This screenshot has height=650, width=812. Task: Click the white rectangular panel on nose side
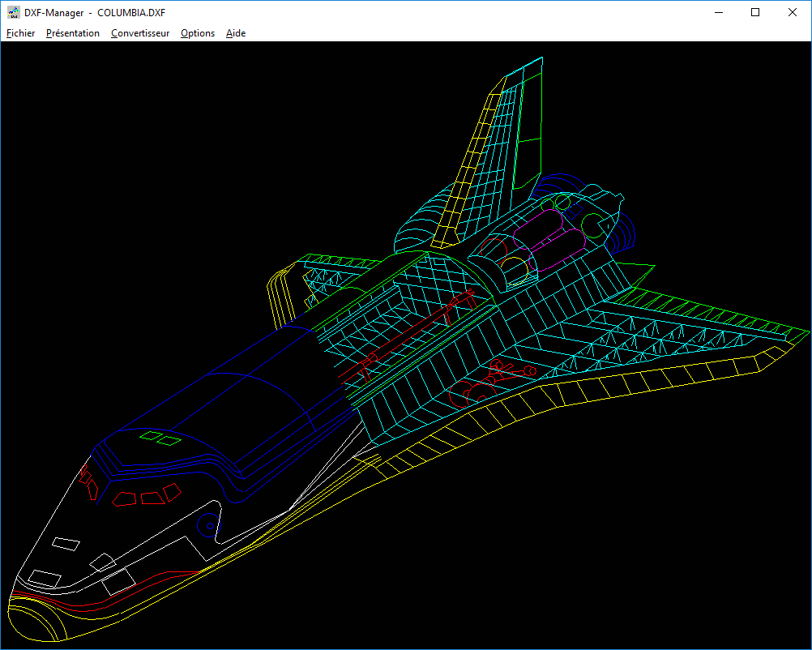(x=66, y=543)
